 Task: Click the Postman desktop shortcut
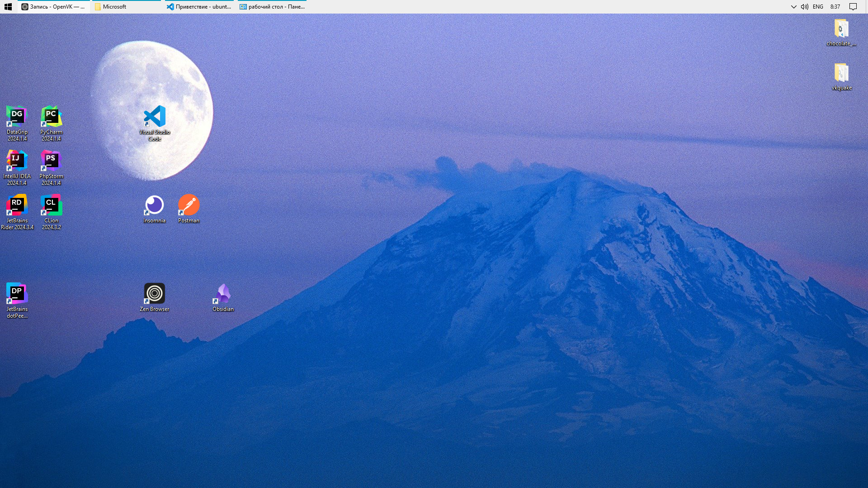(x=189, y=205)
